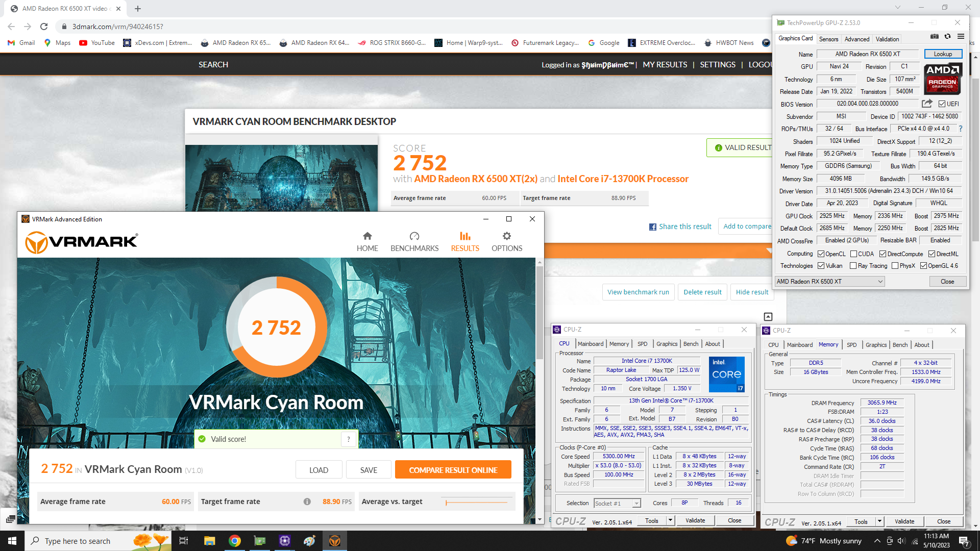980x551 pixels.
Task: Toggle the CUDA checkbox
Action: (853, 254)
